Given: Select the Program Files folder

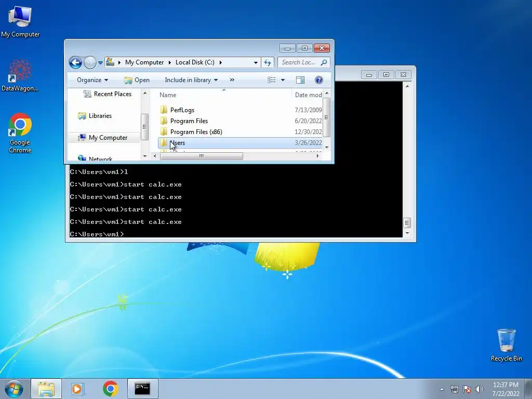Looking at the screenshot, I should [x=240, y=121].
